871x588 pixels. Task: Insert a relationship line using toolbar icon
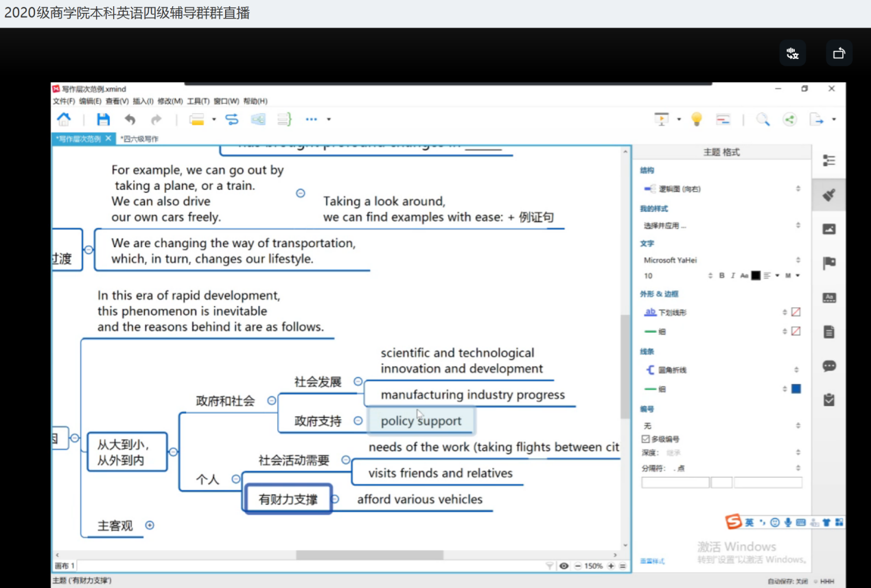[232, 119]
